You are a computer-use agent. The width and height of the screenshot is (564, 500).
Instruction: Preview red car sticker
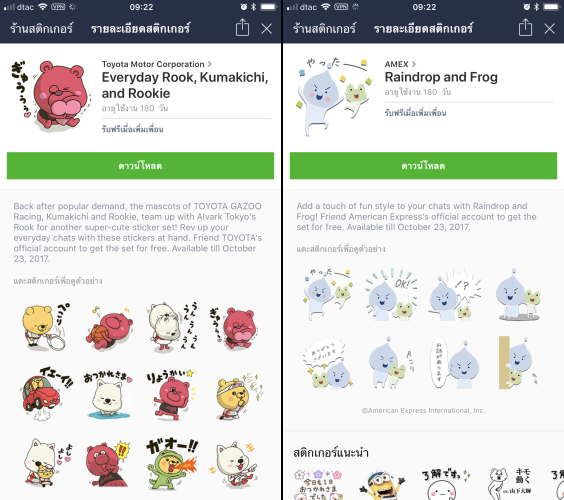pyautogui.click(x=46, y=394)
